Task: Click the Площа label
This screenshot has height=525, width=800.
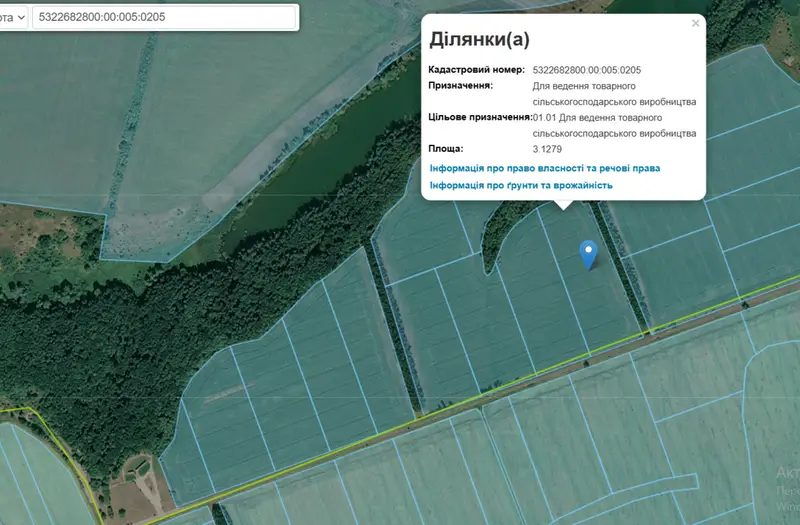Action: 445,148
